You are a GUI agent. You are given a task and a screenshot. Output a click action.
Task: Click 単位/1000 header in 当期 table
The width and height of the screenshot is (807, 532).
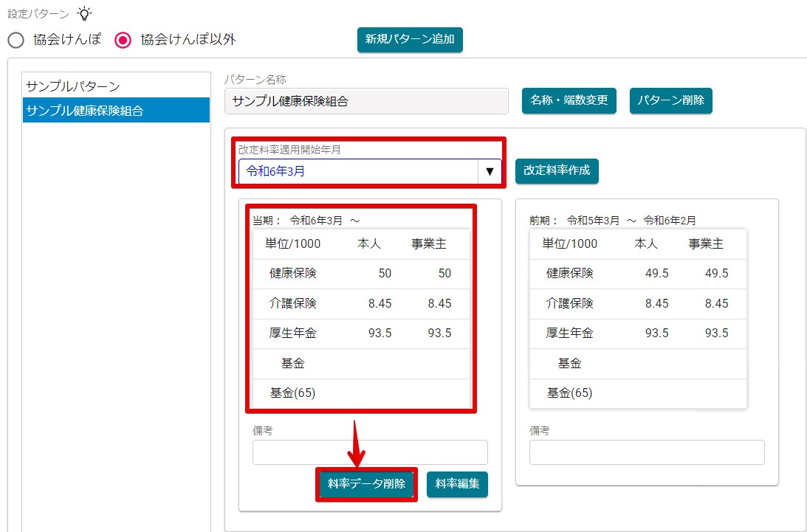tap(293, 244)
